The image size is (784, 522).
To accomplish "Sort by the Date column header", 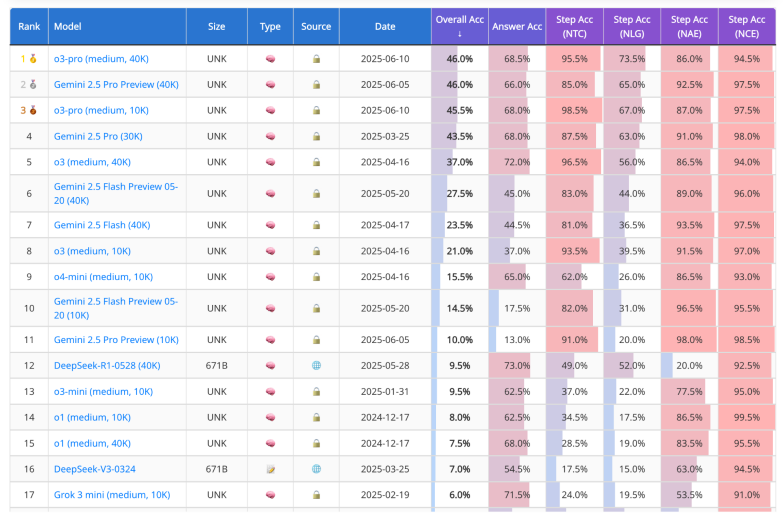I will (385, 26).
